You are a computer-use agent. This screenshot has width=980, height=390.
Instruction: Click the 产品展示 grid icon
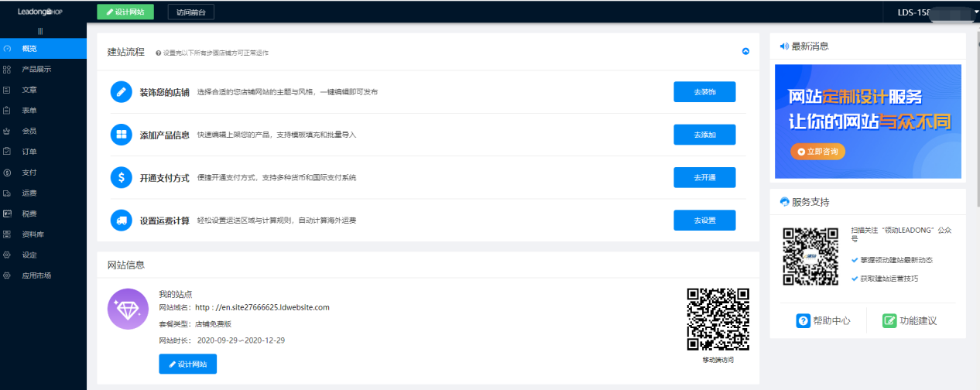tap(7, 69)
